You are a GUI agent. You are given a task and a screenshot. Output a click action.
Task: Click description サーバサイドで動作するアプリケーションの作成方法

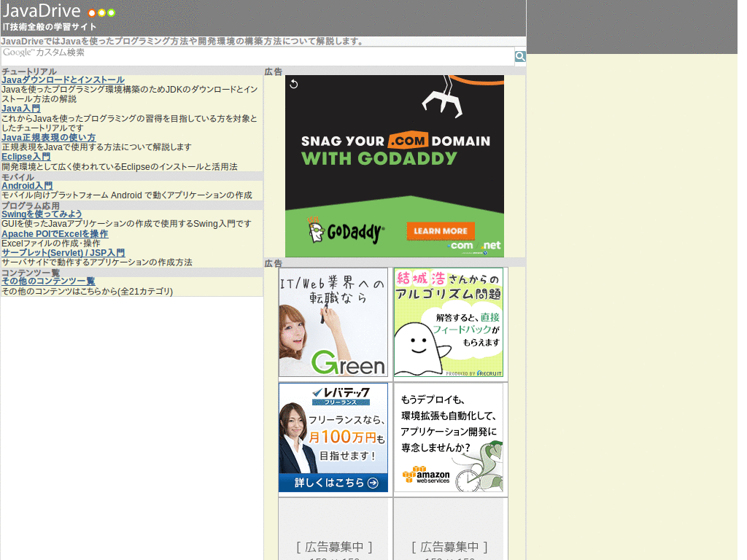[x=97, y=262]
